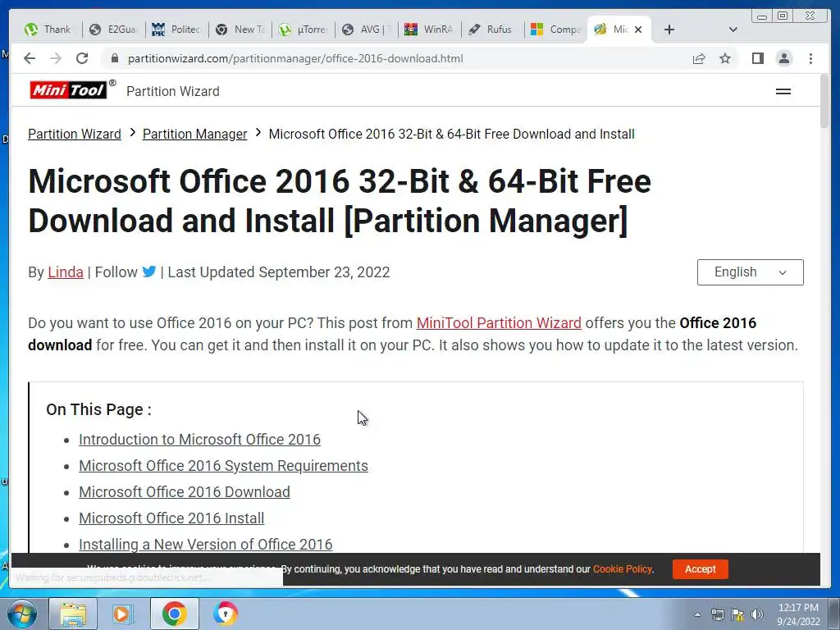Open Chrome side panel icon
840x630 pixels.
pyautogui.click(x=757, y=58)
